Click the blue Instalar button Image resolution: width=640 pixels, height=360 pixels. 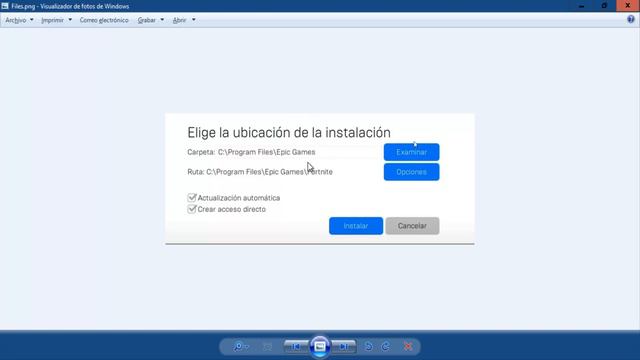click(356, 226)
